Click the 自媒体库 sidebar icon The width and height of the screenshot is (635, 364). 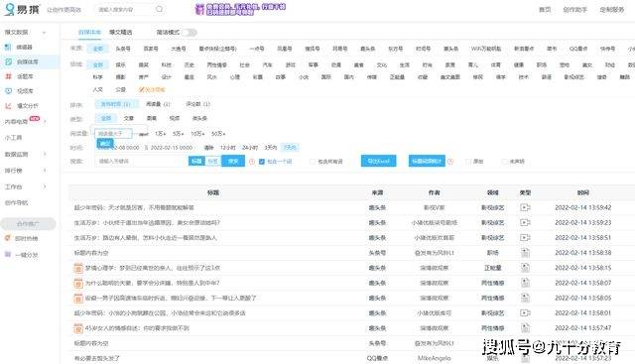(x=8, y=61)
